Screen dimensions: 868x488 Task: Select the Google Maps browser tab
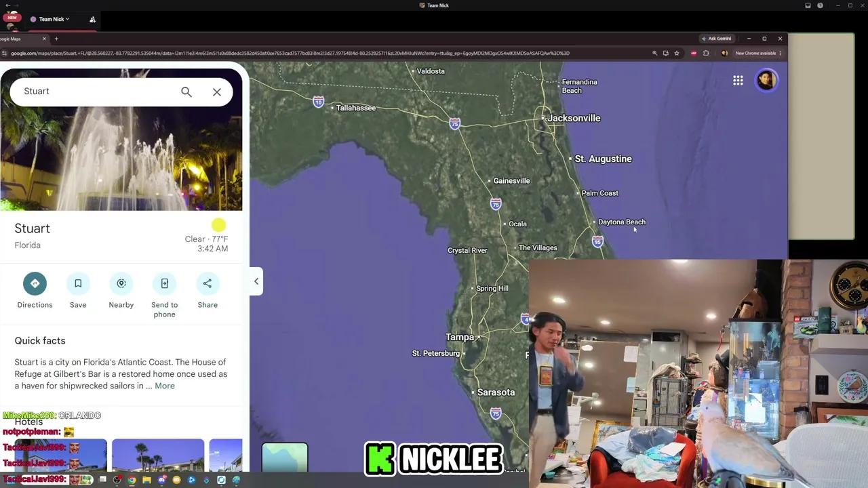(x=24, y=39)
